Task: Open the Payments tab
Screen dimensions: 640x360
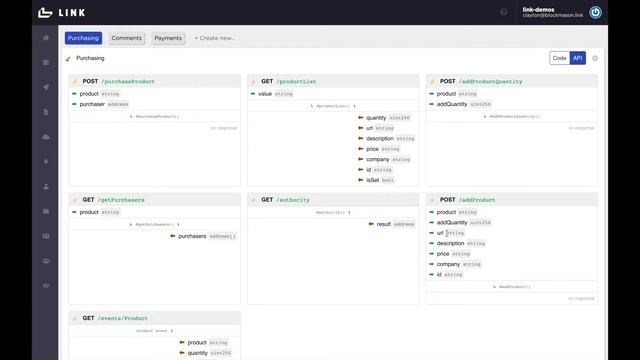Action: click(x=168, y=38)
